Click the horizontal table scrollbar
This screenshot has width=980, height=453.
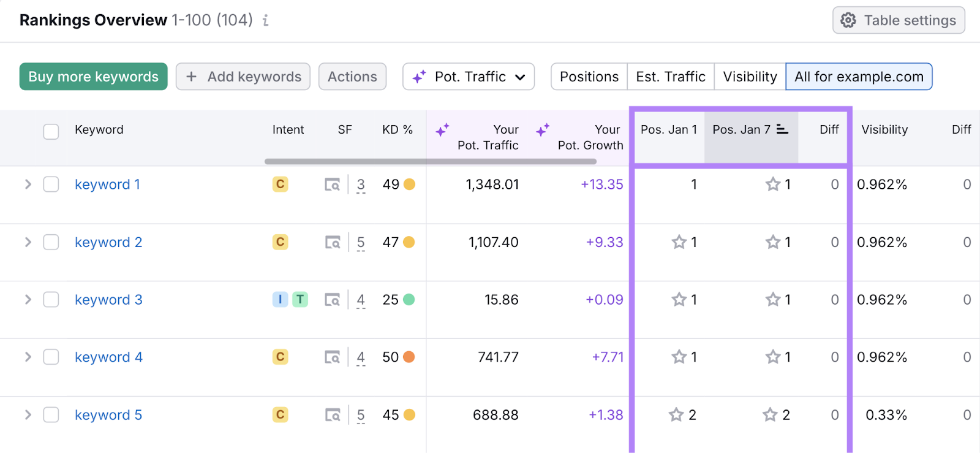point(430,162)
